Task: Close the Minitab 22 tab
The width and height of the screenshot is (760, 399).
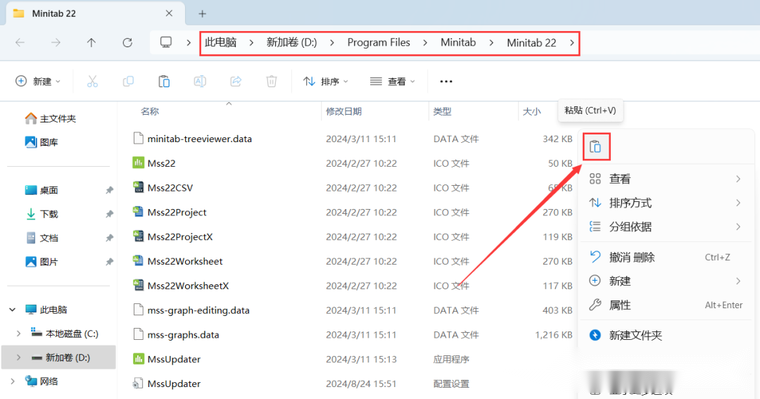Action: [x=169, y=14]
